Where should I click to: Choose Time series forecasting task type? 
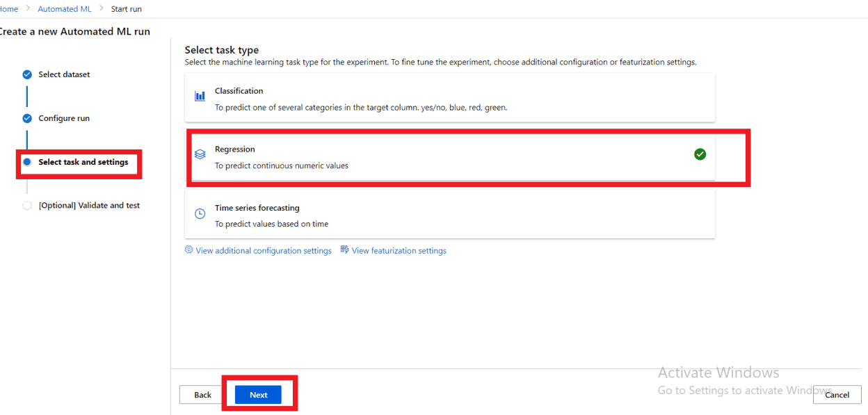click(x=450, y=215)
